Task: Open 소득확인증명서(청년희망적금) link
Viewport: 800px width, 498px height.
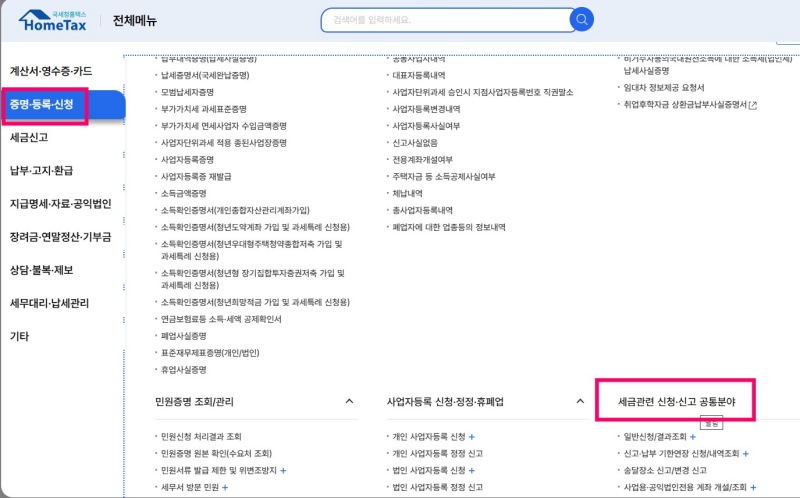Action: [x=255, y=302]
